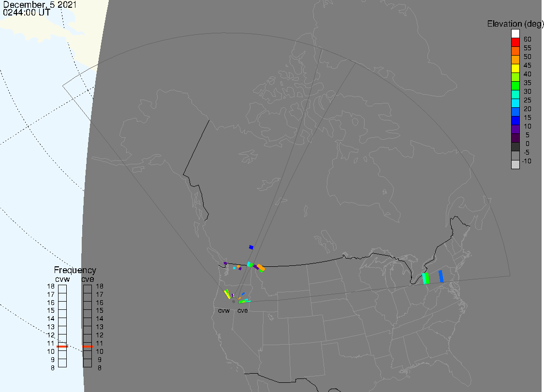Viewport: 544px width, 392px height.
Task: Pick the cyan swatch in the elevation legend
Action: point(515,103)
